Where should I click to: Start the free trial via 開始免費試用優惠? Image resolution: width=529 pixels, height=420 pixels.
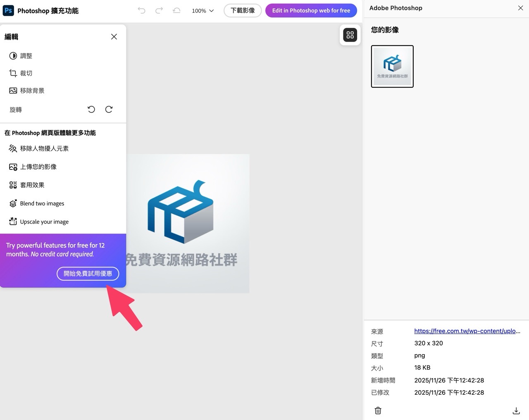(88, 274)
